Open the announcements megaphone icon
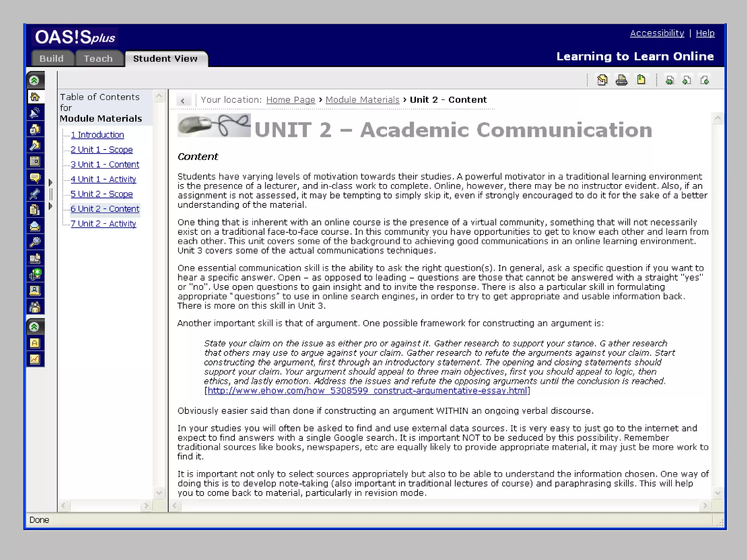 click(x=35, y=113)
